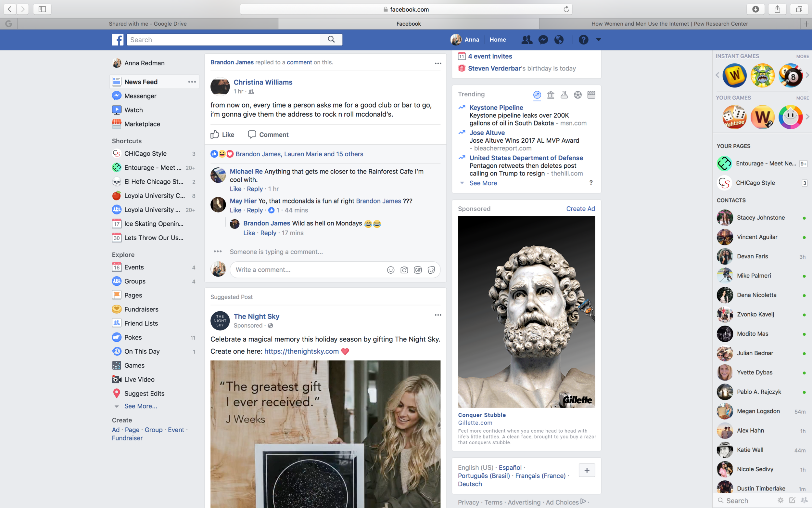The width and height of the screenshot is (812, 508).
Task: Toggle Safari sidebar button
Action: click(42, 9)
